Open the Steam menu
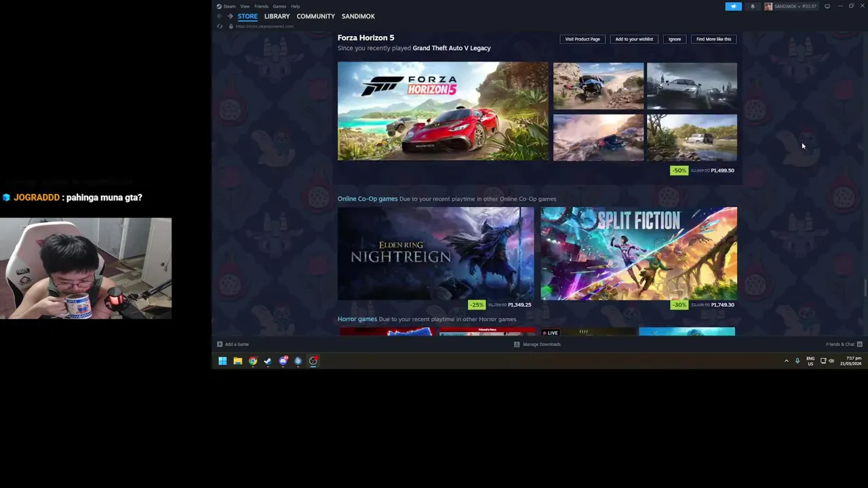Viewport: 868px width, 488px height. point(230,6)
